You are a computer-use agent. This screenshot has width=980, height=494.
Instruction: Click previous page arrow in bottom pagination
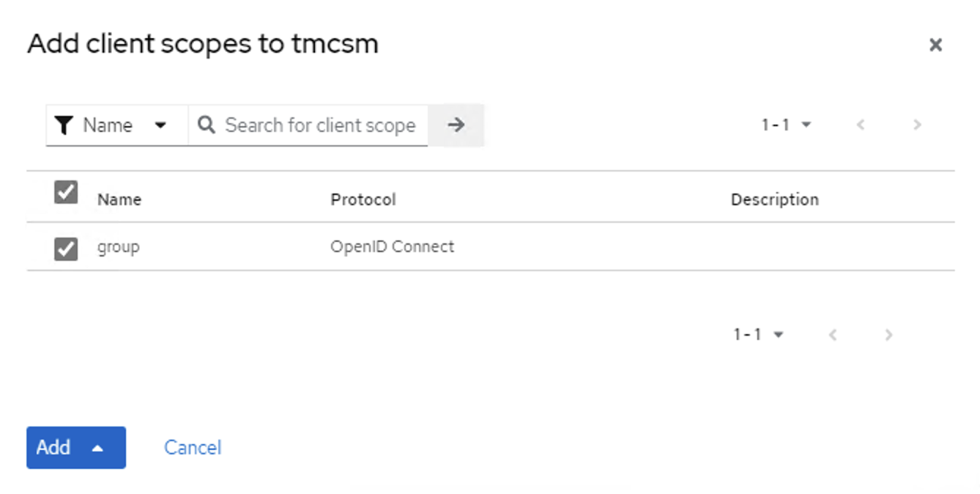832,335
